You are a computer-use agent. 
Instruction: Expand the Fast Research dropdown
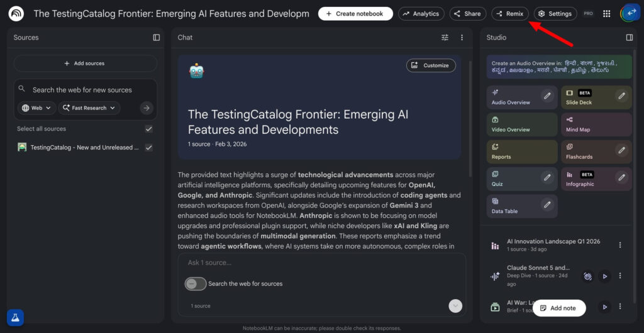pyautogui.click(x=89, y=108)
